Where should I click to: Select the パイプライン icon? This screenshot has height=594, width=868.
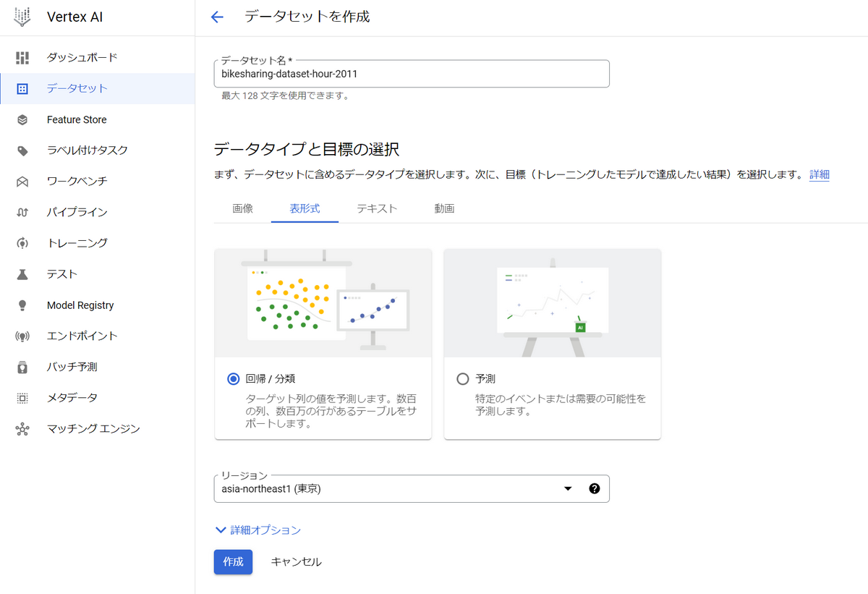point(22,212)
